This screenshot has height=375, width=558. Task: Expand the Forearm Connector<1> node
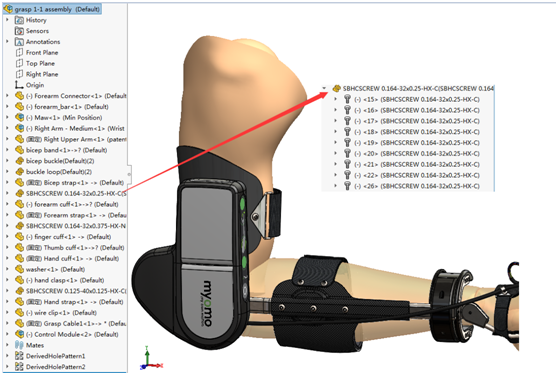[x=7, y=96]
